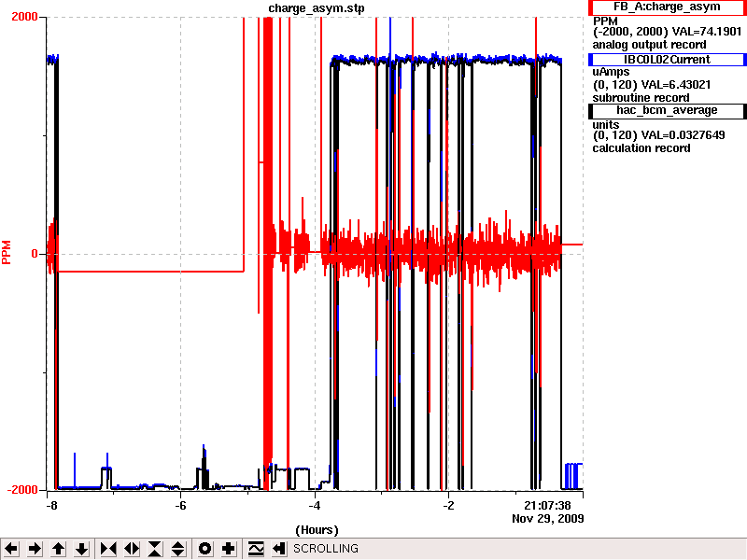The image size is (747, 560).
Task: Click the uAmps units label
Action: tap(611, 72)
